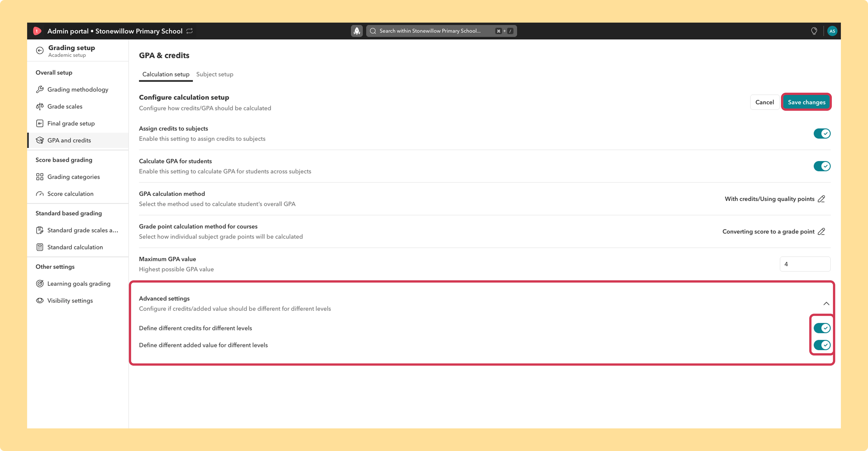Click the GPA & credits page heading
The image size is (868, 451).
click(164, 55)
